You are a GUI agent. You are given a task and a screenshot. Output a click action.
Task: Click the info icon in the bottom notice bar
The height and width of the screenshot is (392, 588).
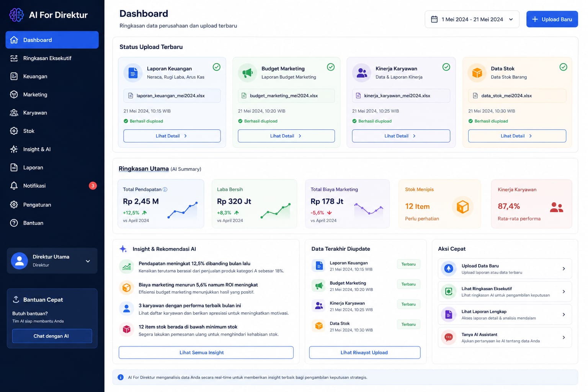point(121,377)
